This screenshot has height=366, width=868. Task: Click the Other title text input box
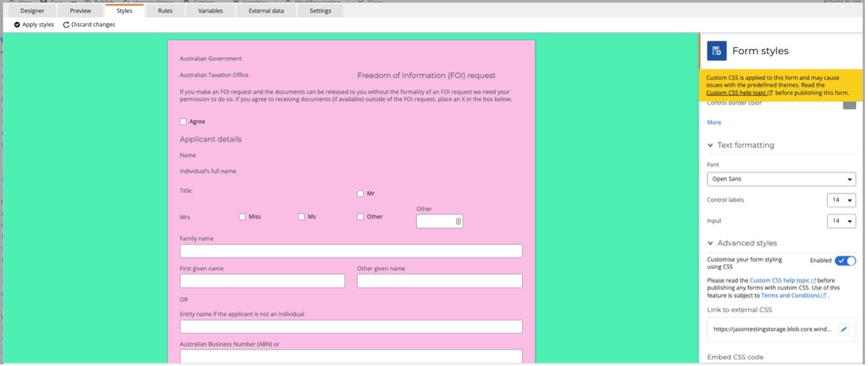click(x=441, y=222)
